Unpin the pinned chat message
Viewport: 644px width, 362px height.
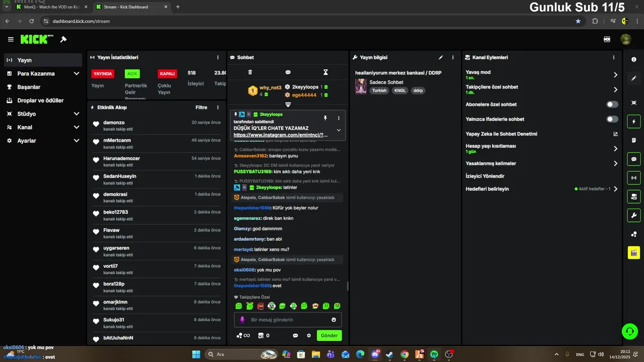point(325,118)
